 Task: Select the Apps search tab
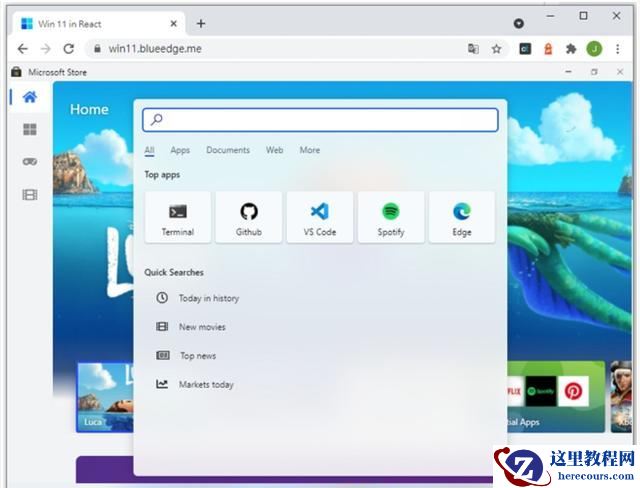180,150
